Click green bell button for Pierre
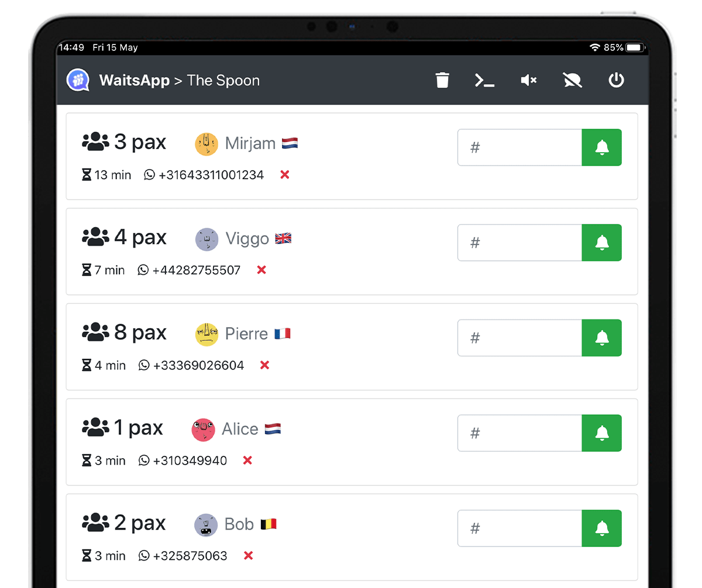This screenshot has width=702, height=588. tap(601, 338)
